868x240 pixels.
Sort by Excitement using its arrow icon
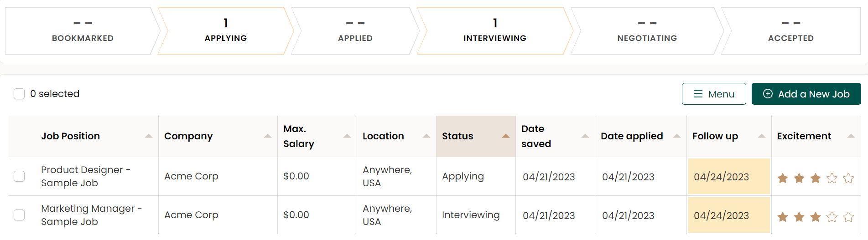click(851, 136)
